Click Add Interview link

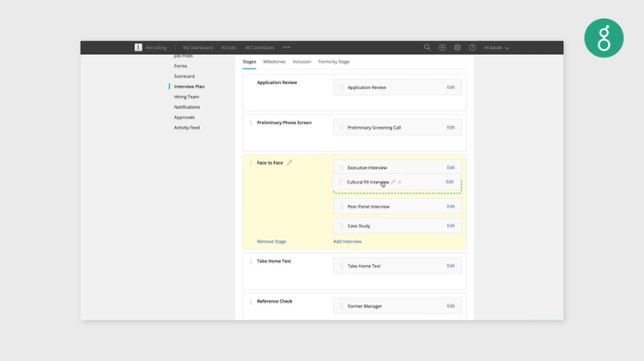pos(348,242)
